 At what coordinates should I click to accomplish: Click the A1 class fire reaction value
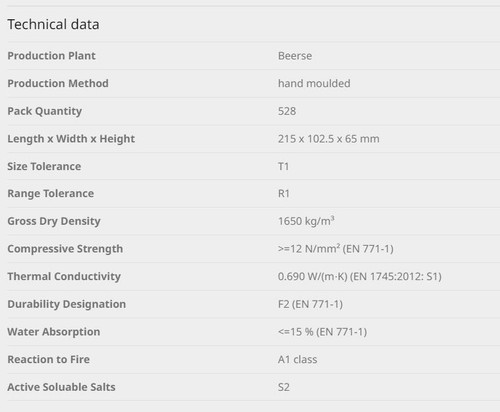[298, 359]
